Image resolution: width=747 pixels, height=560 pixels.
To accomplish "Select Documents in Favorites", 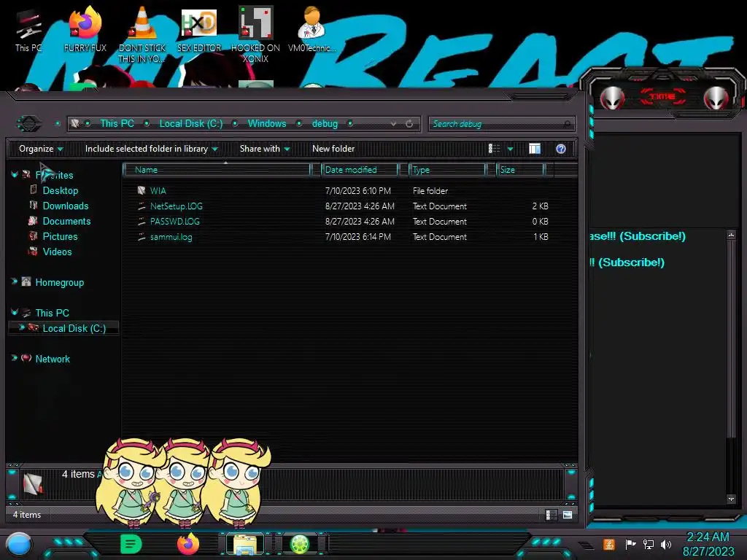I will pyautogui.click(x=66, y=221).
